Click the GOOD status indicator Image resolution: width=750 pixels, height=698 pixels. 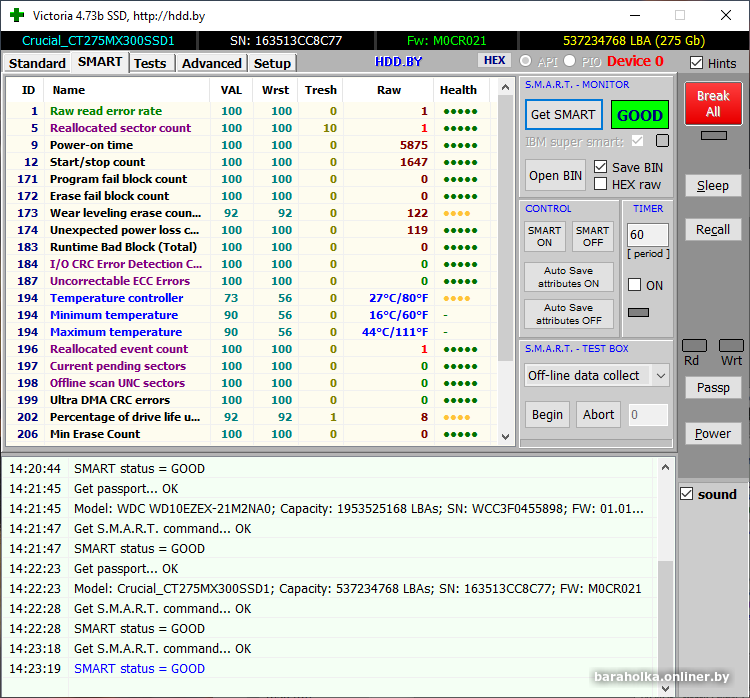[640, 115]
